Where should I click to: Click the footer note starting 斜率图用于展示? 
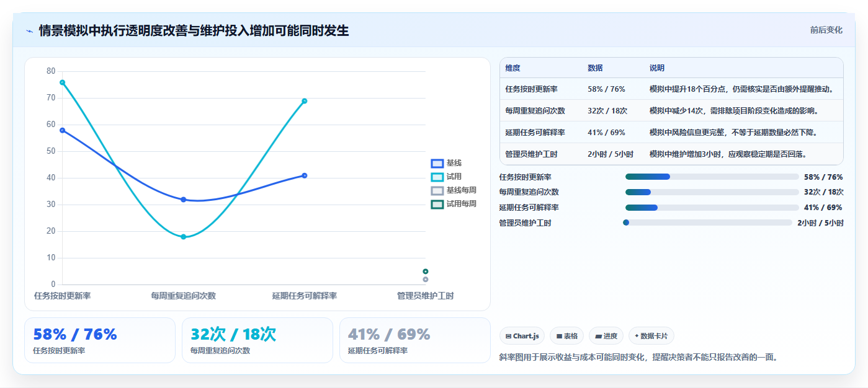[638, 357]
